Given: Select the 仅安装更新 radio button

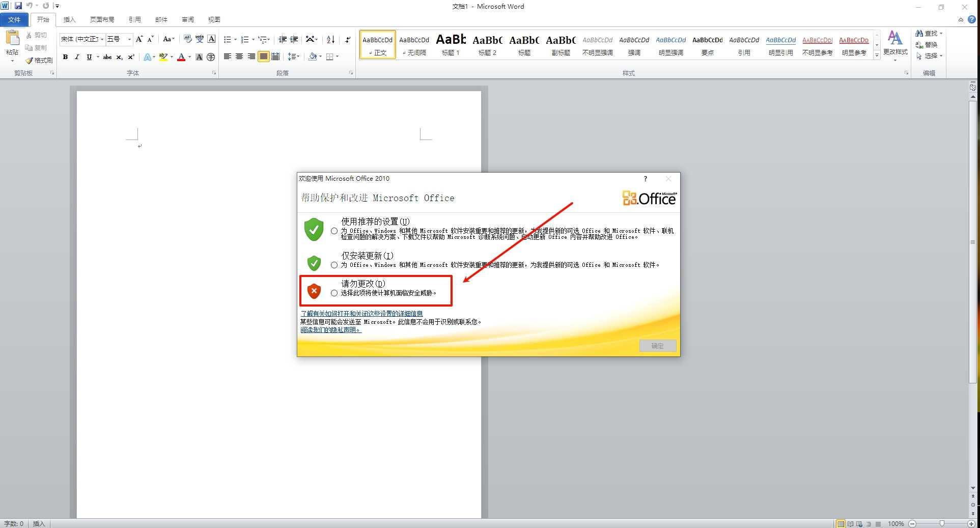Looking at the screenshot, I should click(334, 265).
